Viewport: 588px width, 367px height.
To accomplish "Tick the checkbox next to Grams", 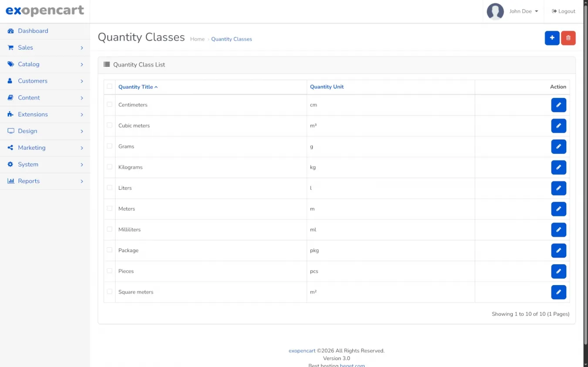I will [x=109, y=146].
